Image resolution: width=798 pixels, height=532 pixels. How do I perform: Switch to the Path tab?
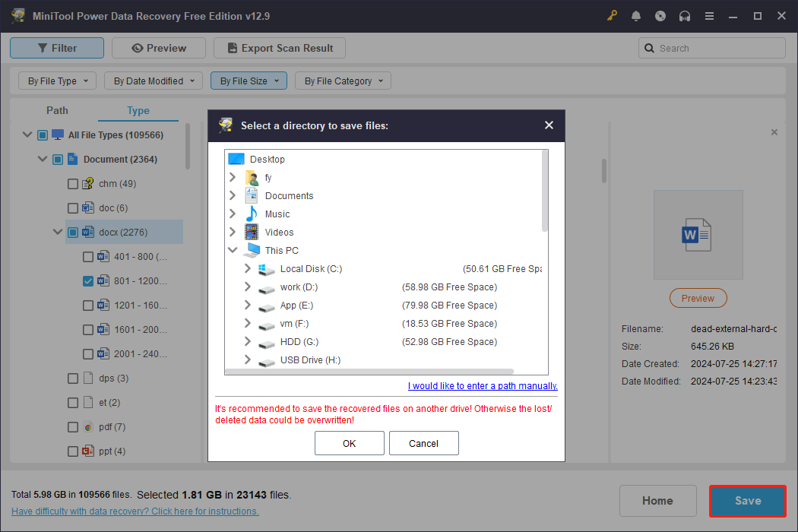57,110
